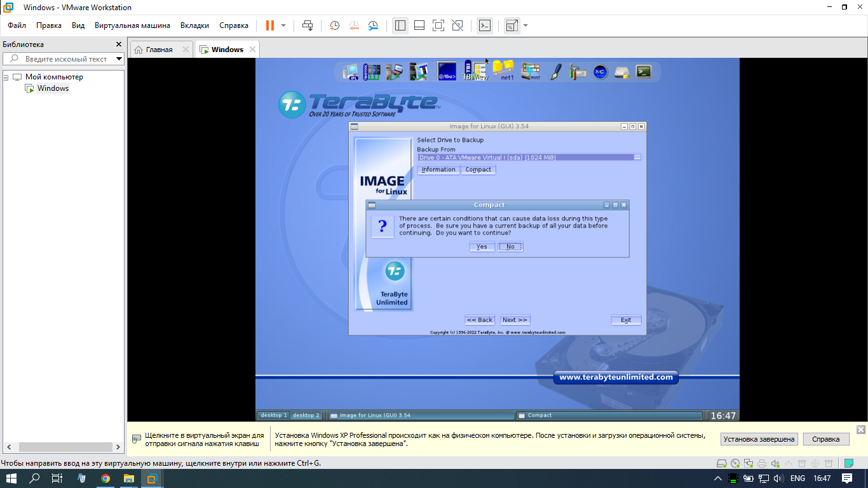This screenshot has width=868, height=488.
Task: Click the Справка button in the install bar
Action: tap(826, 439)
